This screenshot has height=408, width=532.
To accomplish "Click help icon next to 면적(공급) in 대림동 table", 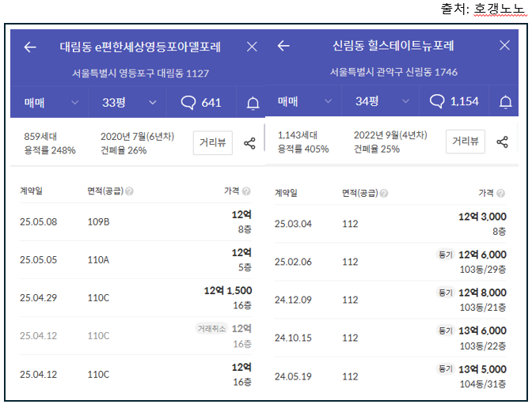I will click(x=129, y=191).
